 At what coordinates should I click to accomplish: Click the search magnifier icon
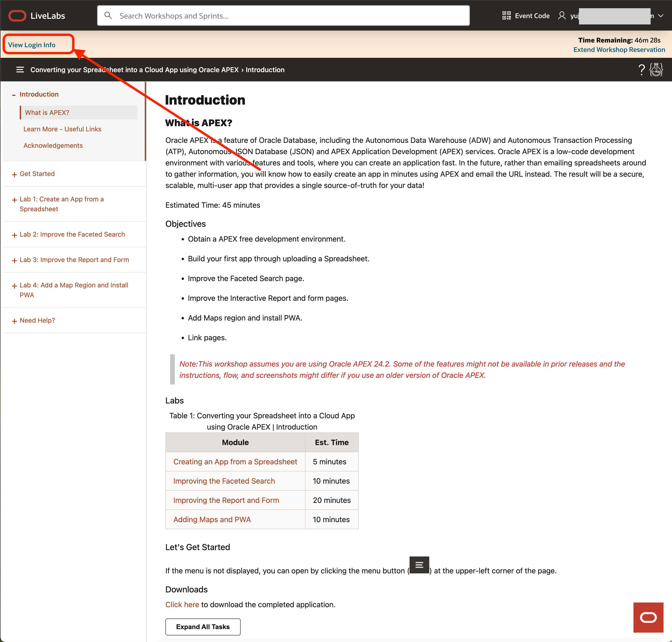coord(108,16)
